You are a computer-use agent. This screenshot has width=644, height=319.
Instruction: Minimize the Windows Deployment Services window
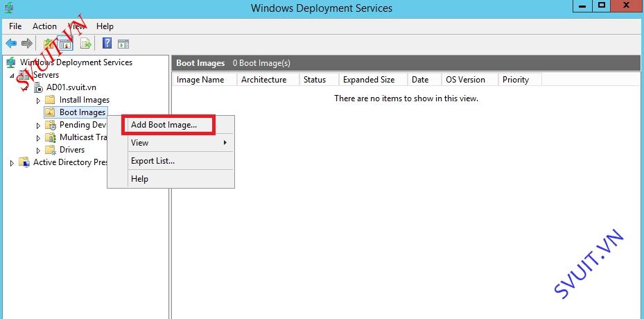point(582,6)
